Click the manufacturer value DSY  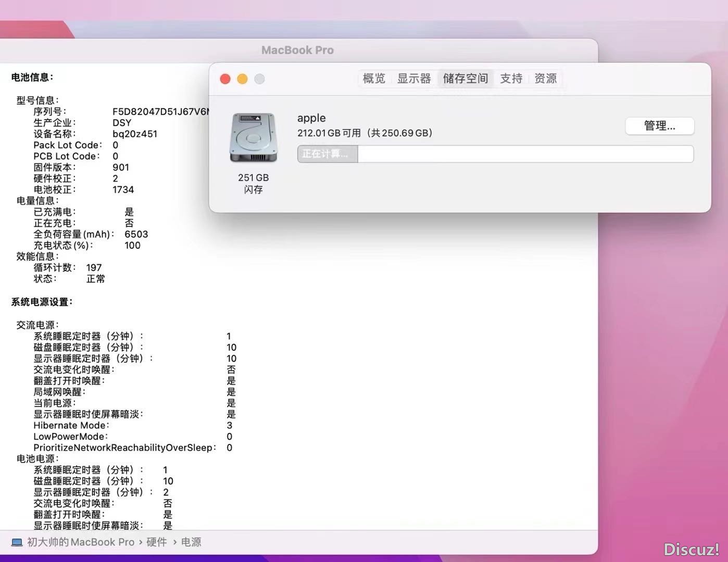pos(122,123)
